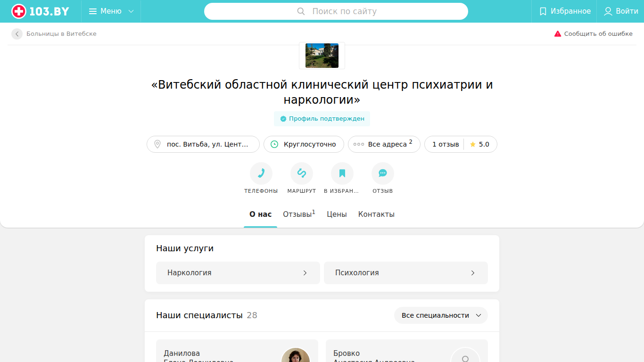Open the 1 отзыв rating chip
The width and height of the screenshot is (644, 362).
click(461, 144)
